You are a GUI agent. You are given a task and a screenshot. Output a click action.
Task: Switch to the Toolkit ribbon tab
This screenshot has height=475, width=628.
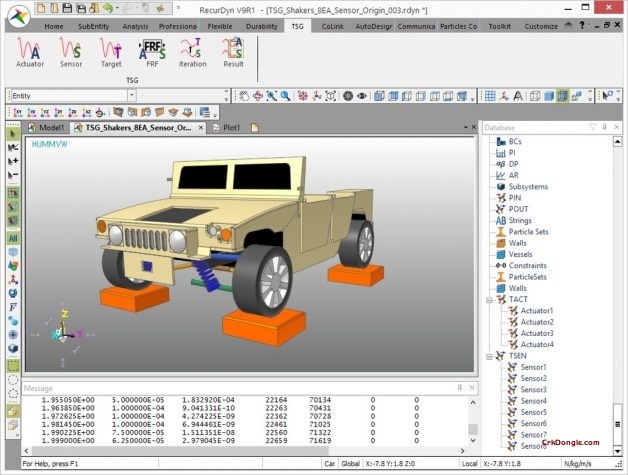click(x=499, y=26)
